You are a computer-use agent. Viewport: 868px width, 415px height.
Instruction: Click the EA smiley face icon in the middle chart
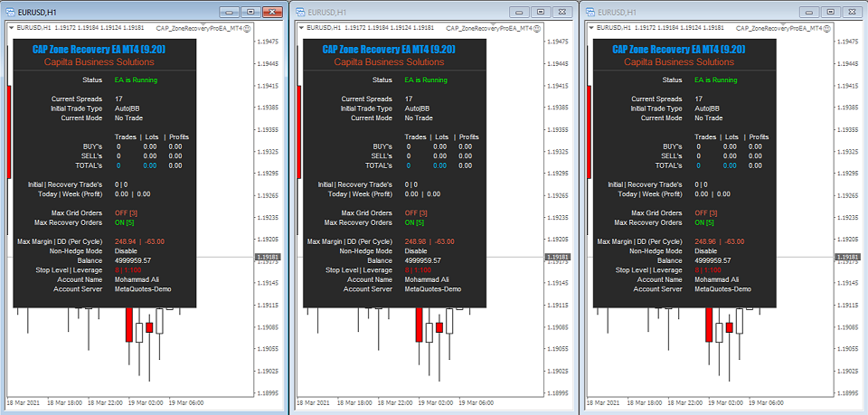tap(538, 29)
